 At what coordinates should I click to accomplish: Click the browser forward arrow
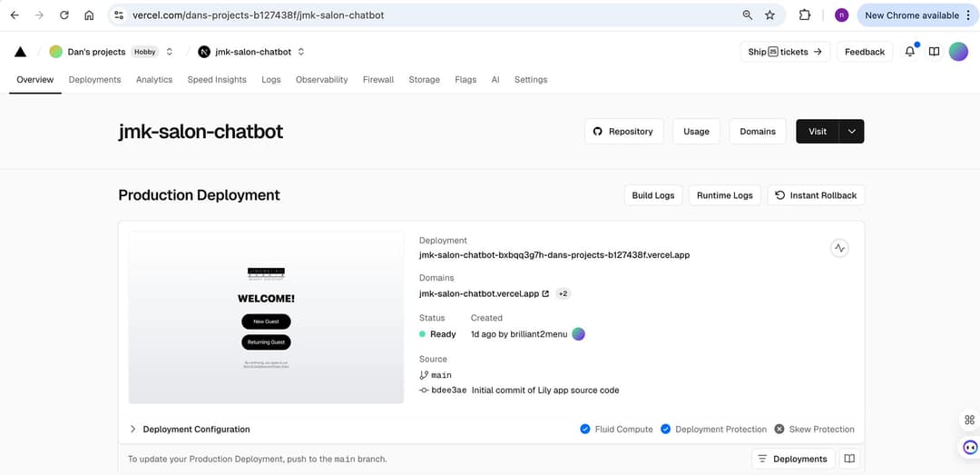tap(39, 15)
